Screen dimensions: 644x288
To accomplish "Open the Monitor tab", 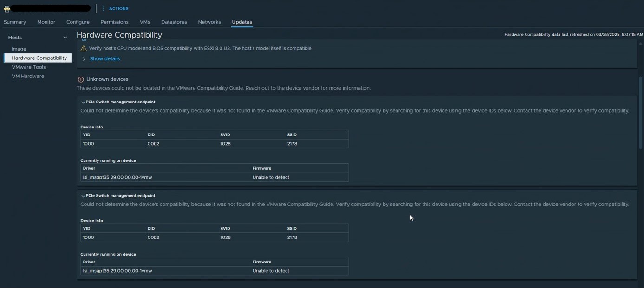I will (x=46, y=21).
